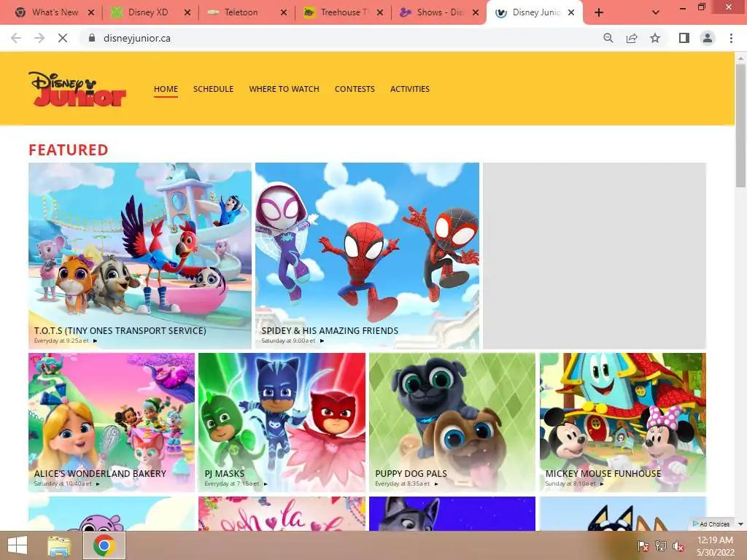
Task: Open the Chrome profile menu
Action: coord(708,38)
